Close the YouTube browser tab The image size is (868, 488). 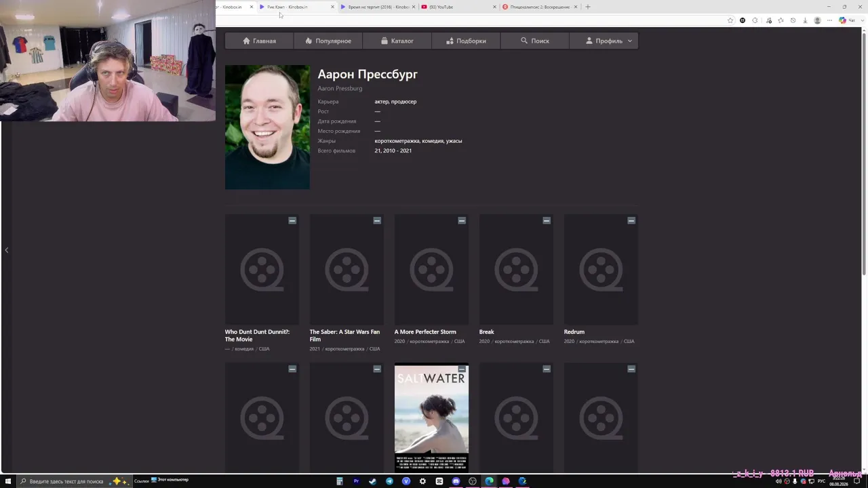[494, 7]
